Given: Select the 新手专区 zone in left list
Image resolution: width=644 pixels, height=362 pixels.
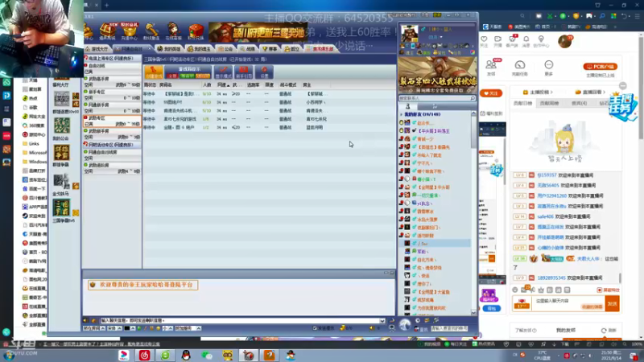Looking at the screenshot, I should [x=112, y=95].
